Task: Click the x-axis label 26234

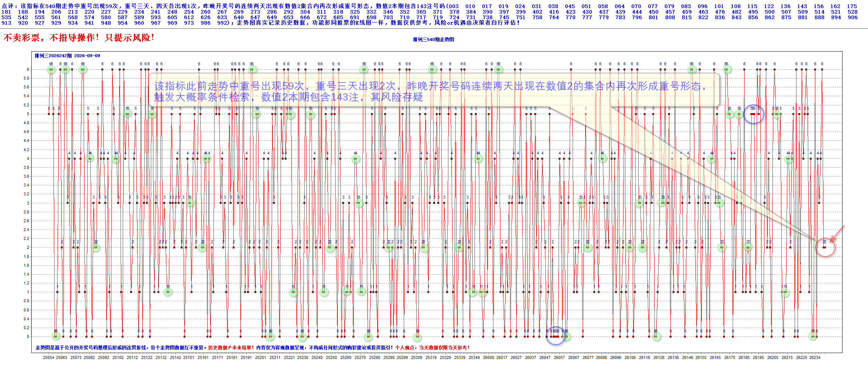Action: coord(815,357)
